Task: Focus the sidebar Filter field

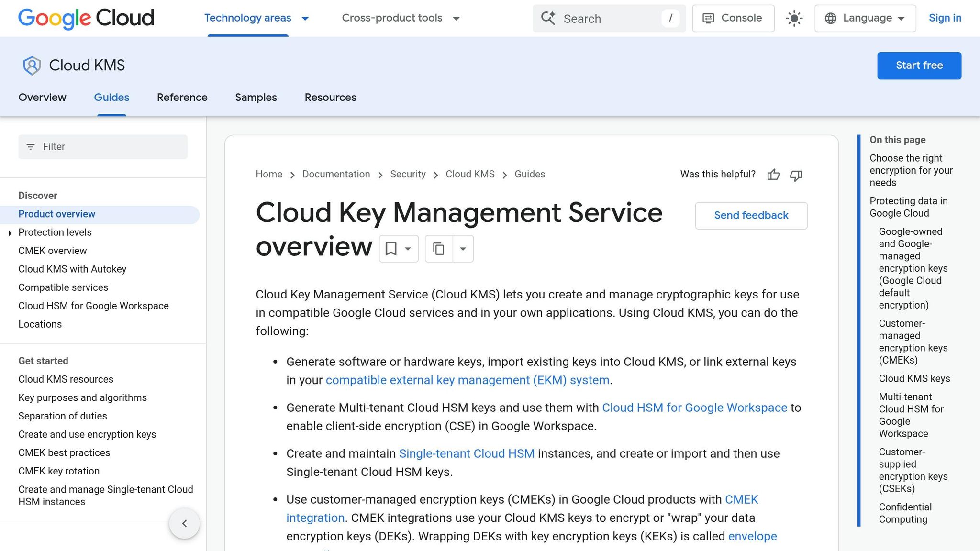Action: [x=103, y=147]
